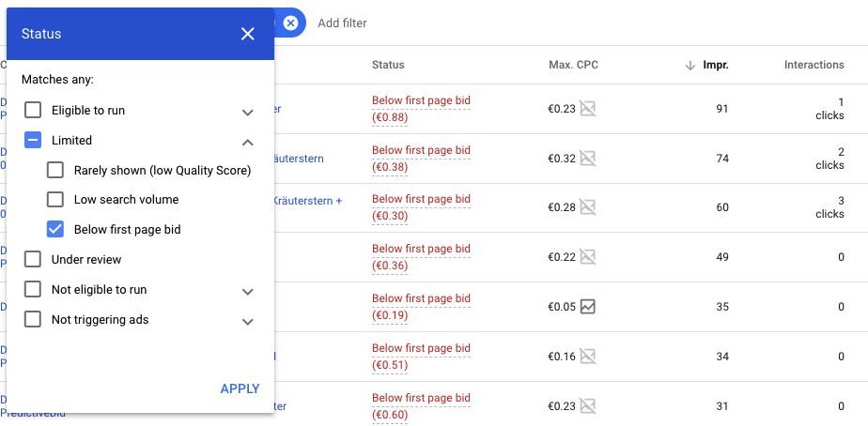Collapse the Limited options group
This screenshot has width=868, height=426.
[x=247, y=143]
